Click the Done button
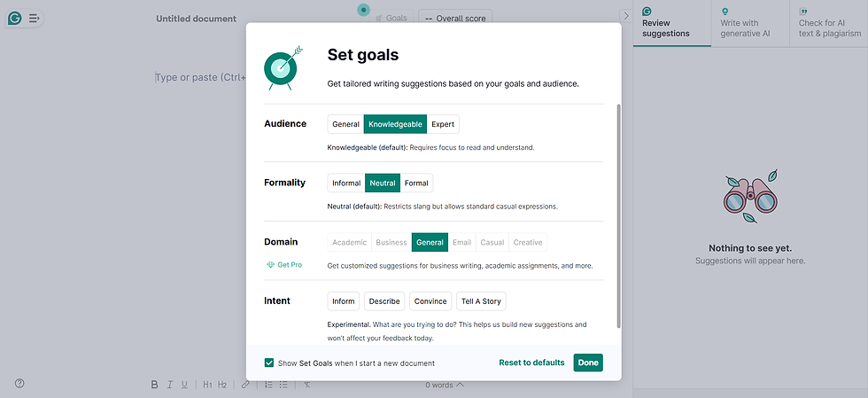868x398 pixels. click(588, 363)
